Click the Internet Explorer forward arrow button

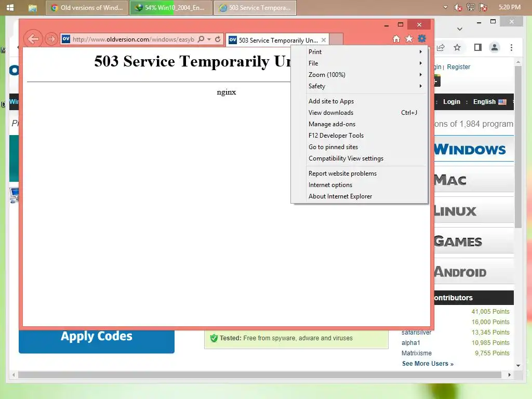tap(51, 39)
